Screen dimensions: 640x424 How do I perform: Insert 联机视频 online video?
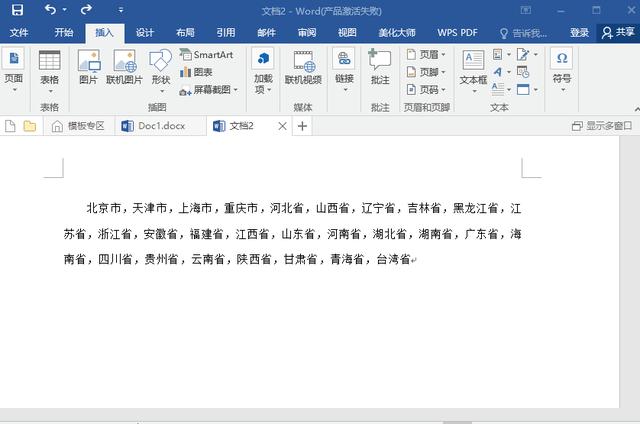303,68
